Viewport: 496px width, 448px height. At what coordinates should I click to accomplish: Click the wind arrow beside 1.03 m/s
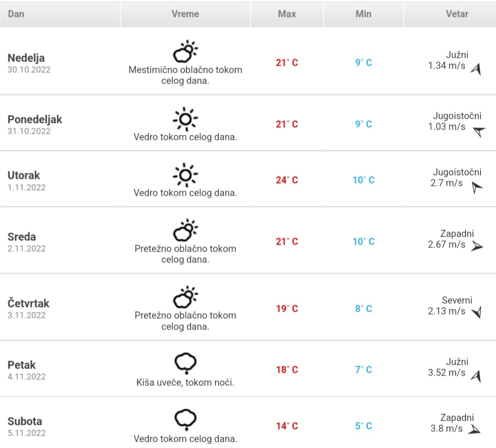click(478, 131)
